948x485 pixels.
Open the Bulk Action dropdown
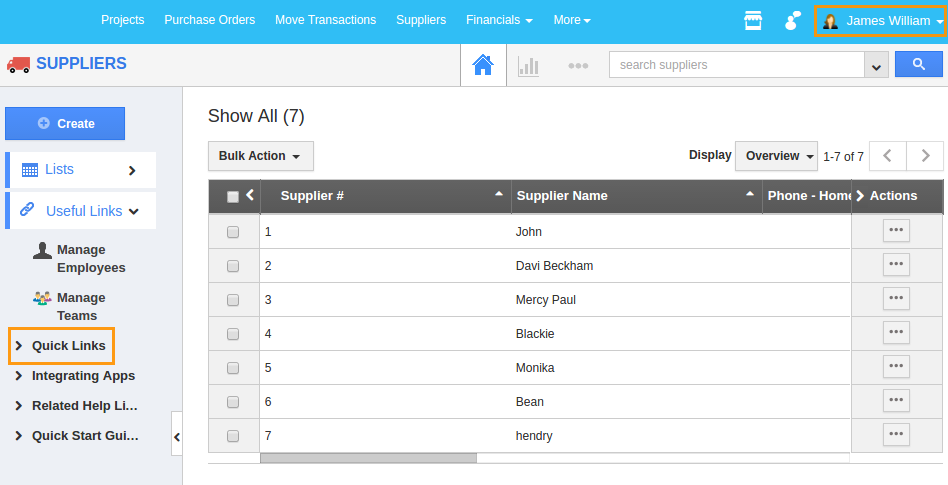pos(260,156)
